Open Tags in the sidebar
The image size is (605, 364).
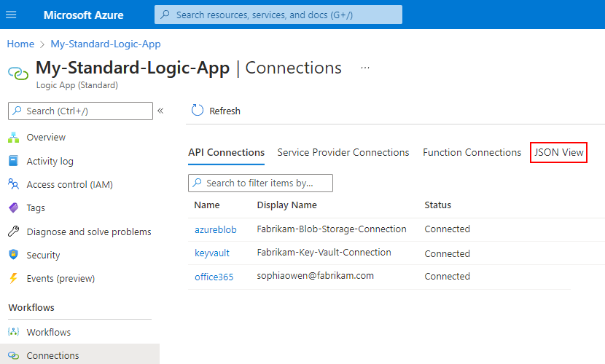[x=36, y=208]
